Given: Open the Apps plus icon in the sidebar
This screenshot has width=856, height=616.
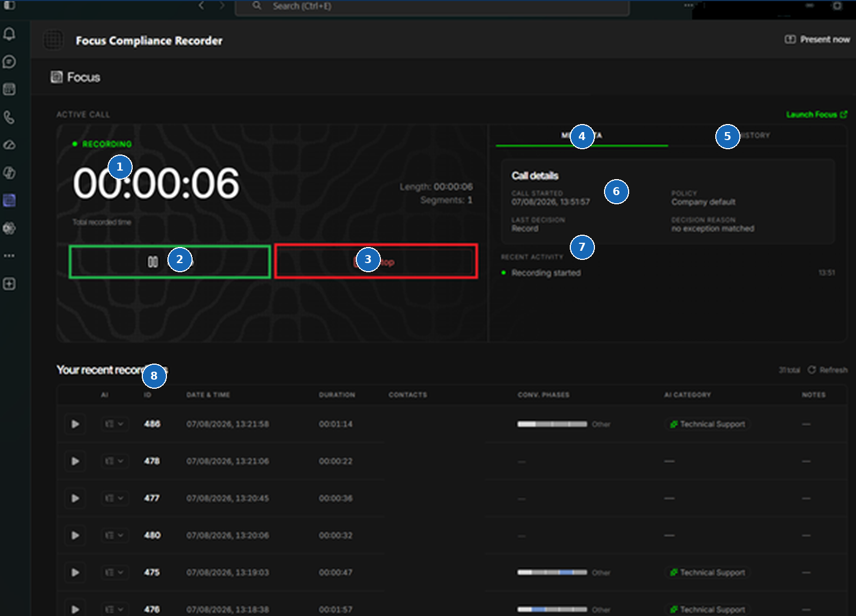Looking at the screenshot, I should pos(9,284).
